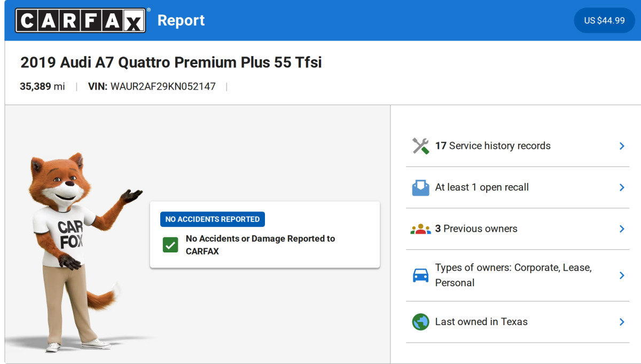The image size is (641, 364).
Task: Click the blue car owner-type icon
Action: point(420,275)
